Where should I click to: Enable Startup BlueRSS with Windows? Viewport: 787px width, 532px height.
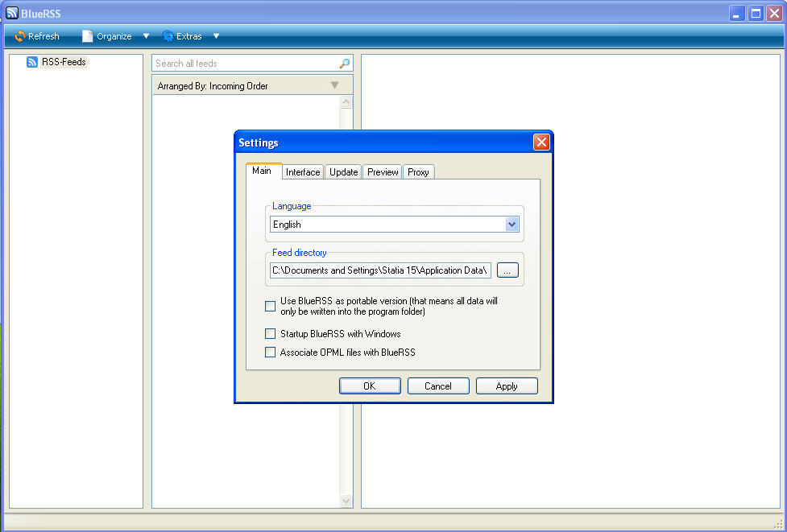(x=270, y=333)
